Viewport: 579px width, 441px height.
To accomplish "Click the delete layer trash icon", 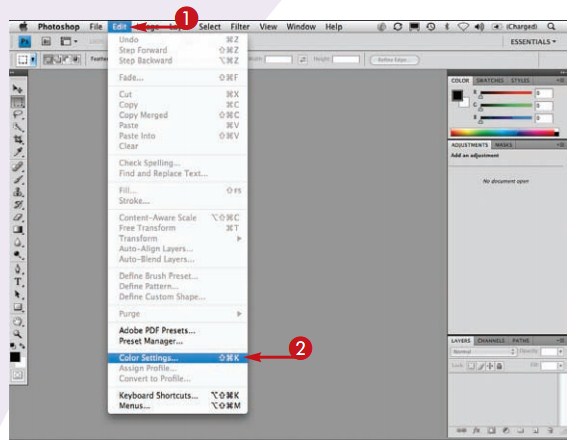I will (550, 431).
